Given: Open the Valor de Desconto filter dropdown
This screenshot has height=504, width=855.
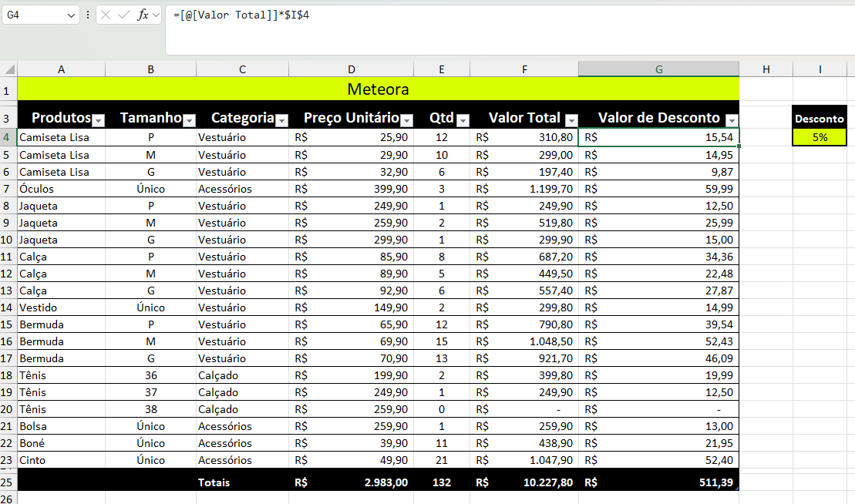Looking at the screenshot, I should [x=732, y=120].
